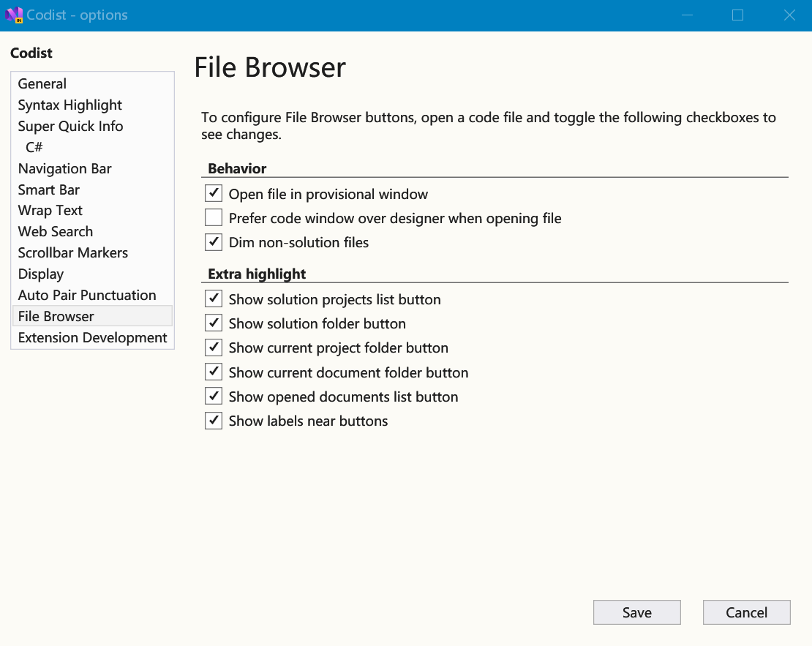Go to Auto Pair Punctuation settings

pos(92,296)
